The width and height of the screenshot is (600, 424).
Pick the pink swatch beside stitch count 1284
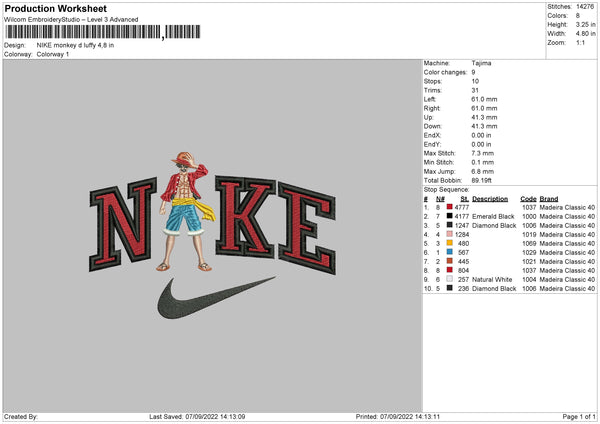449,234
